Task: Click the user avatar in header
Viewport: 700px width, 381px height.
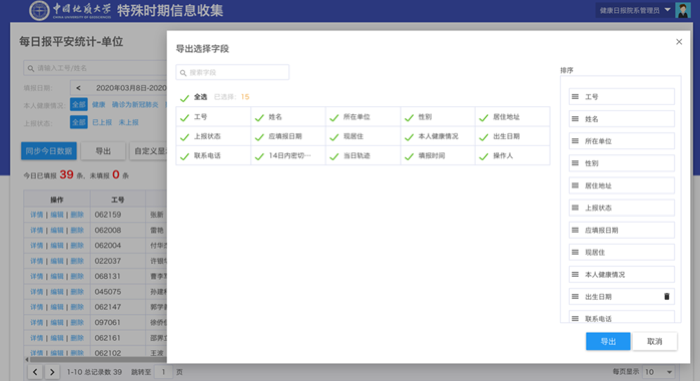Action: tap(683, 10)
